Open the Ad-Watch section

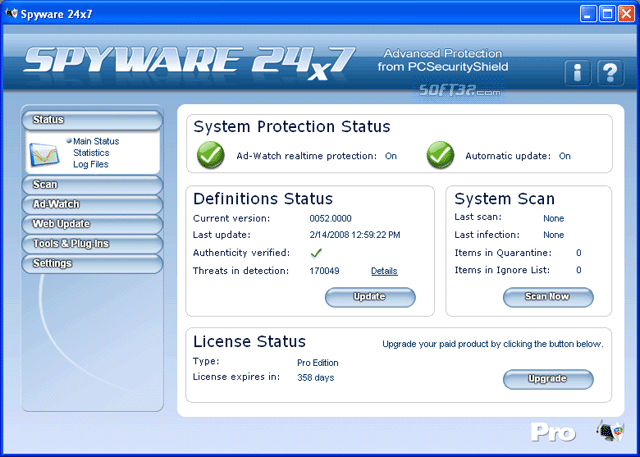coord(92,204)
